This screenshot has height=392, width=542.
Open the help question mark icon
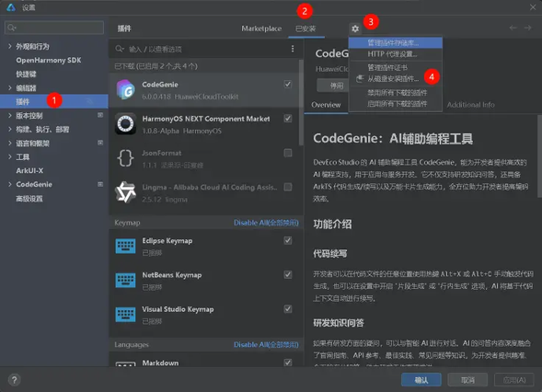pos(14,380)
